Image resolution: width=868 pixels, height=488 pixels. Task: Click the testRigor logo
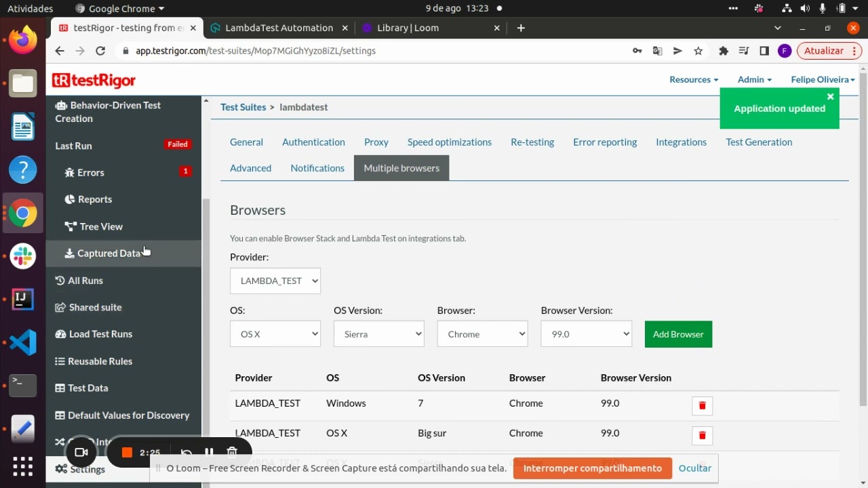click(94, 80)
